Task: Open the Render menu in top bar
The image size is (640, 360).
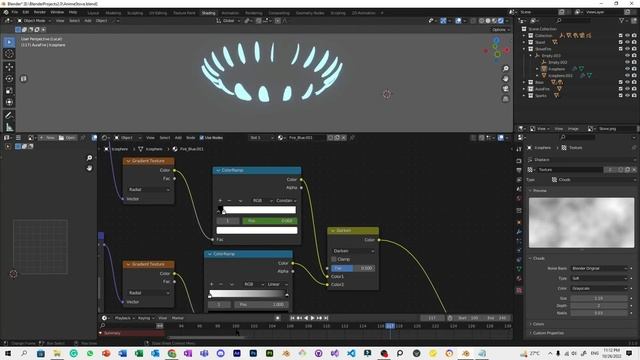Action: point(40,12)
